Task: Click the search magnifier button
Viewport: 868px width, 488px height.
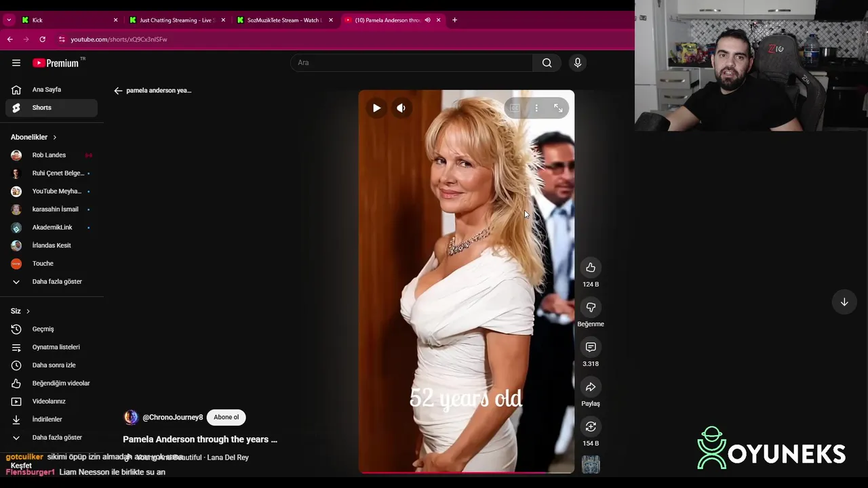Action: tap(547, 63)
